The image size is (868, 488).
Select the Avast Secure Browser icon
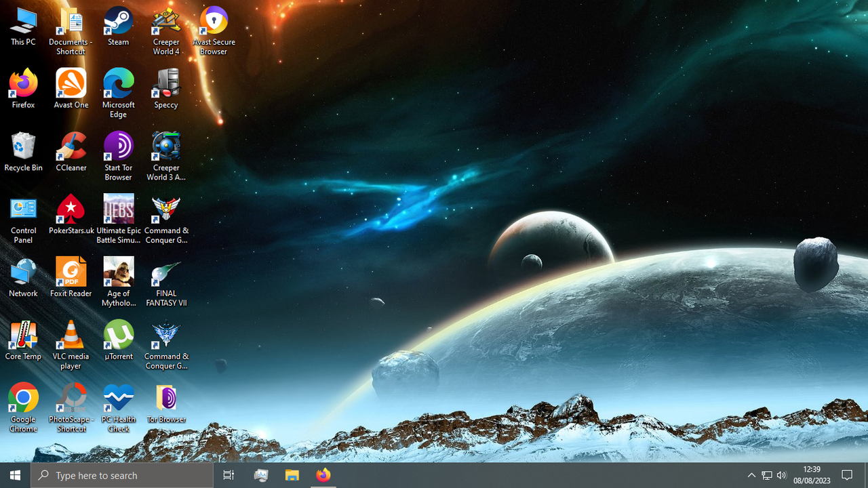pos(214,31)
